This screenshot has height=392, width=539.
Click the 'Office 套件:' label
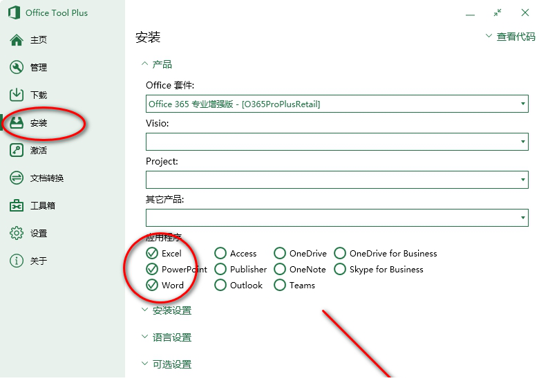click(x=170, y=85)
